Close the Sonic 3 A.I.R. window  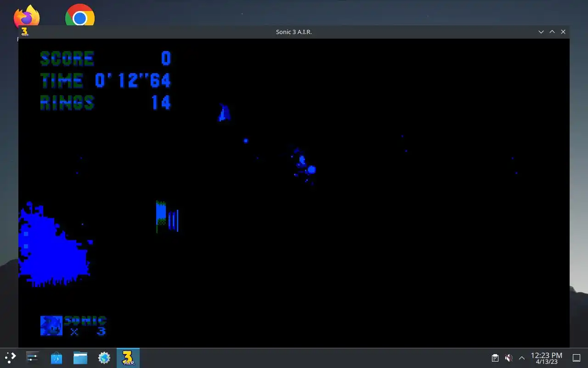coord(563,32)
